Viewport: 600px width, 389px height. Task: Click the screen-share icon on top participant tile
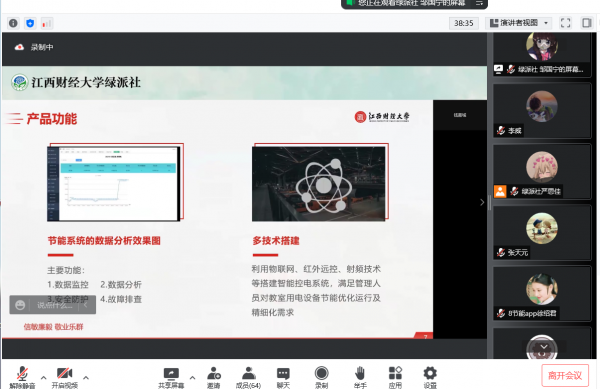pyautogui.click(x=498, y=69)
